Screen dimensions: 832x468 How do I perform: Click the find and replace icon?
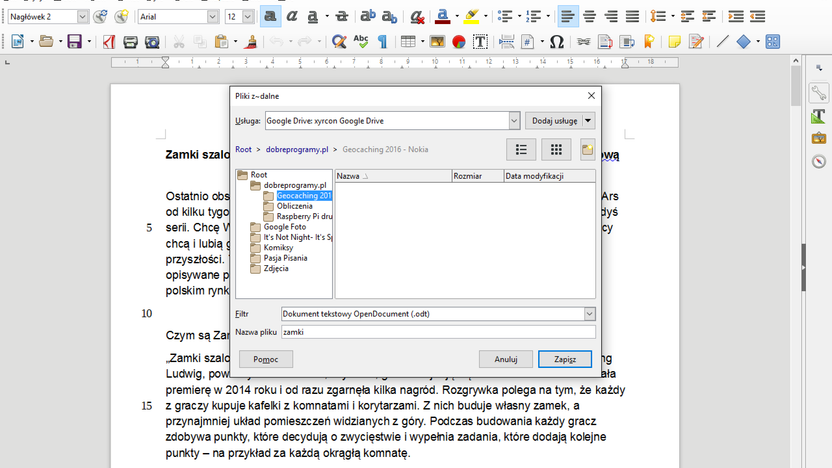[x=339, y=41]
